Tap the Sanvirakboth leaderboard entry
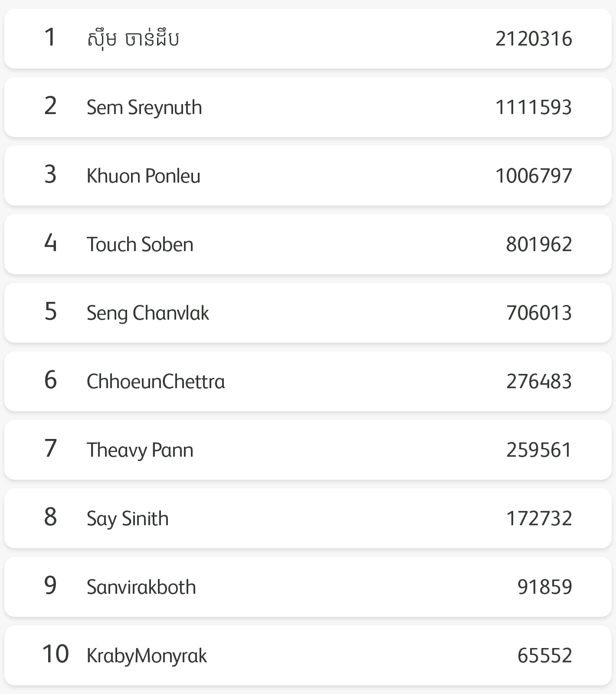 pos(308,587)
